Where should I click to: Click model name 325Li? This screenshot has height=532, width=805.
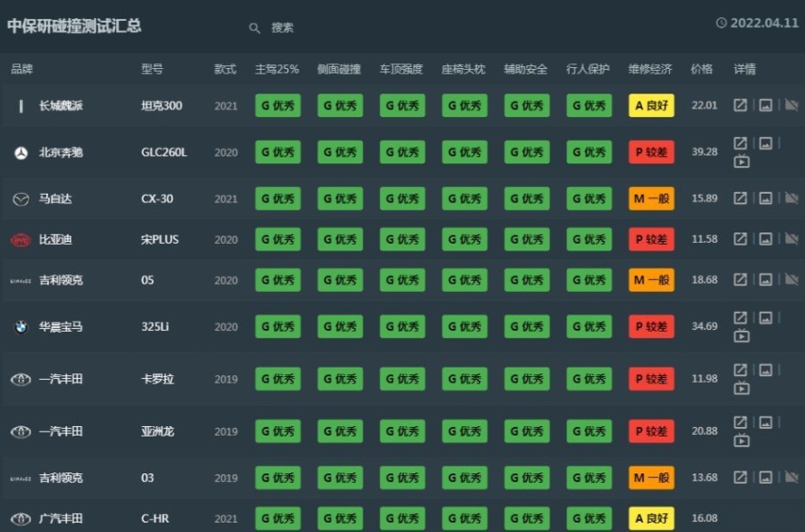point(155,327)
